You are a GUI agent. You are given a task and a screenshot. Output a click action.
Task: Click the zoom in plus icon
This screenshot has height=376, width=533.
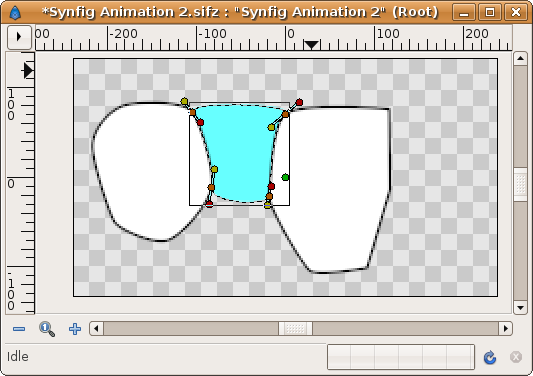point(75,329)
